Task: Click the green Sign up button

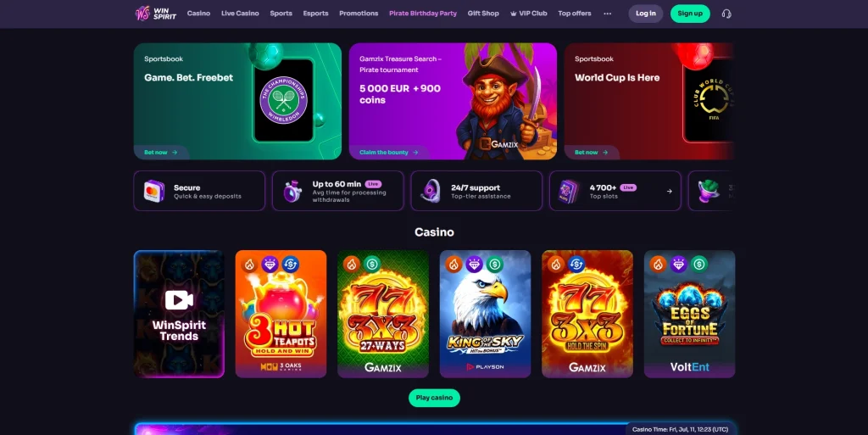Action: [690, 14]
